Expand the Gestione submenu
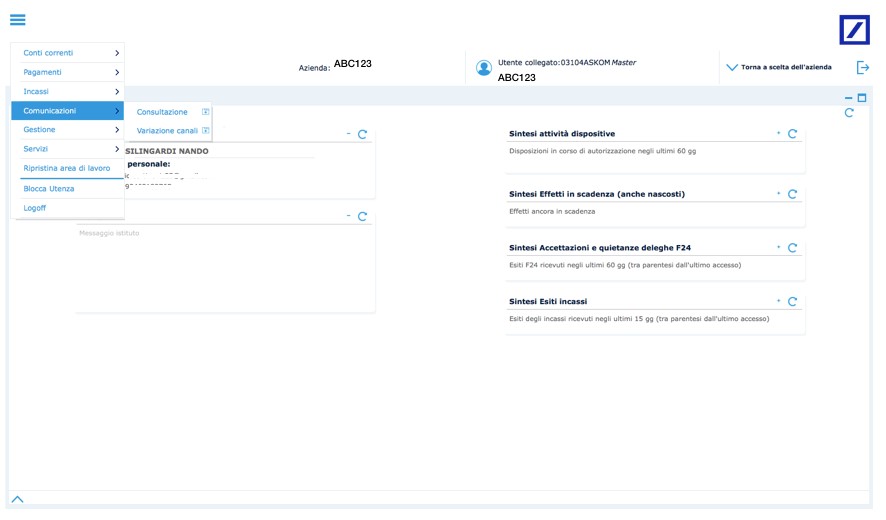The width and height of the screenshot is (886, 520). (116, 130)
